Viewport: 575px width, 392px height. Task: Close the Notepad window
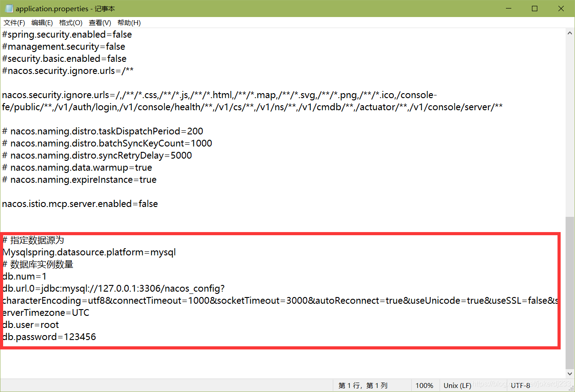(x=561, y=9)
